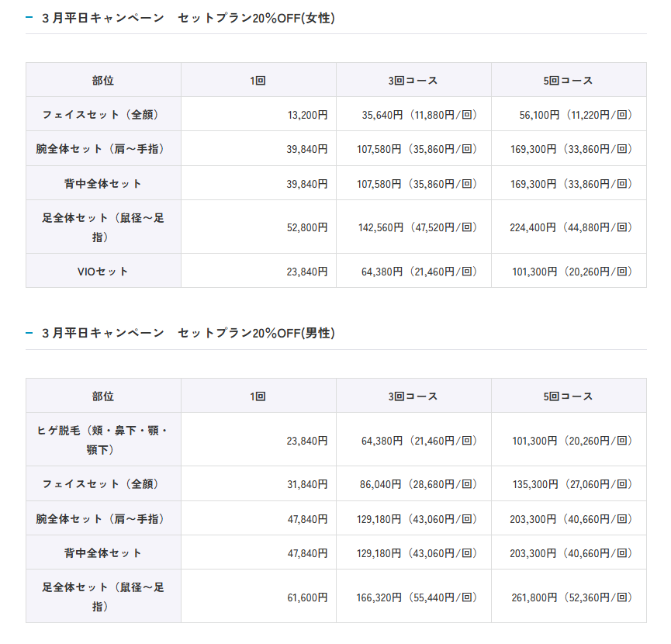Click men's フェイスセット（全顔） row label
Viewport: 671px width, 644px height.
[x=103, y=483]
